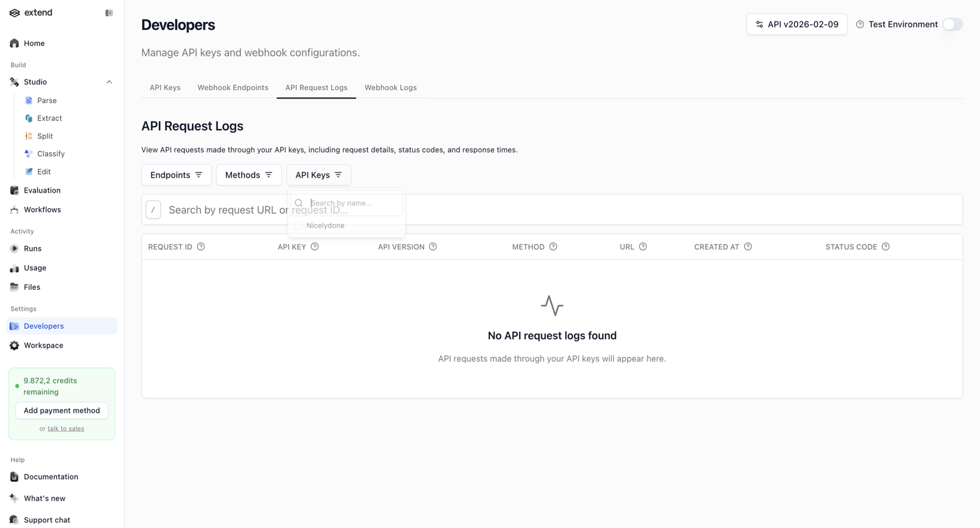Close the API Keys filter dropdown
The image size is (980, 528).
coord(319,175)
